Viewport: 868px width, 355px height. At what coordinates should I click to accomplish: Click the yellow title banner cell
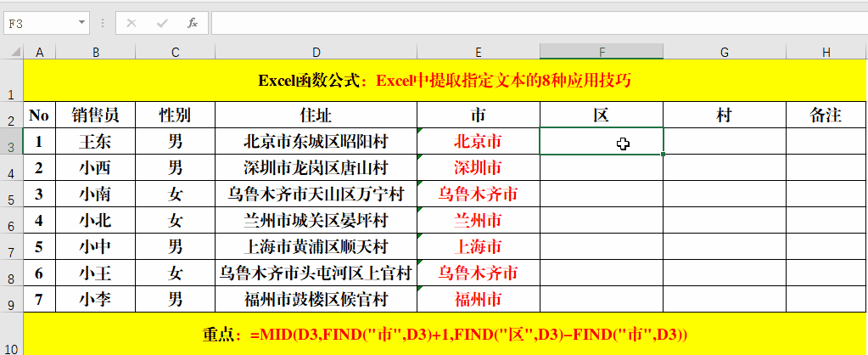[x=445, y=82]
